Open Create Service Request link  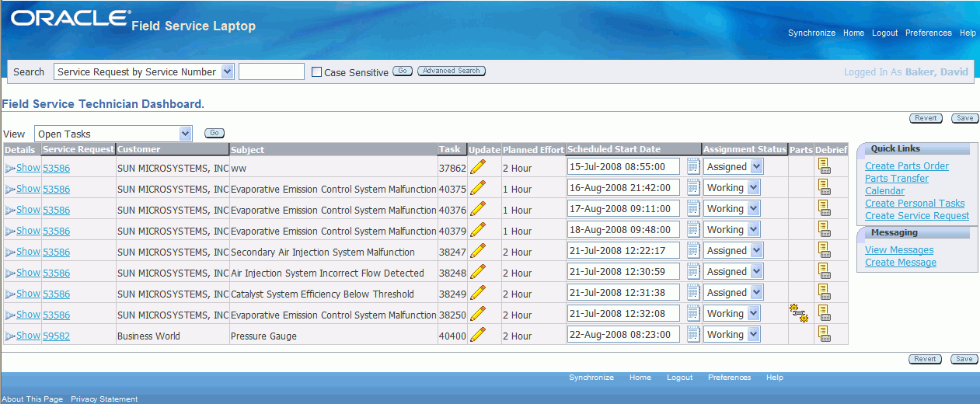(917, 215)
